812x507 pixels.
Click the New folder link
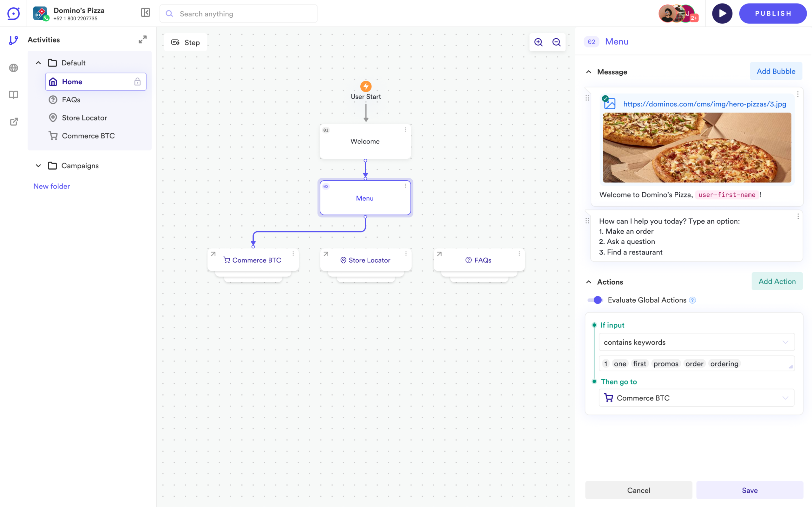52,186
